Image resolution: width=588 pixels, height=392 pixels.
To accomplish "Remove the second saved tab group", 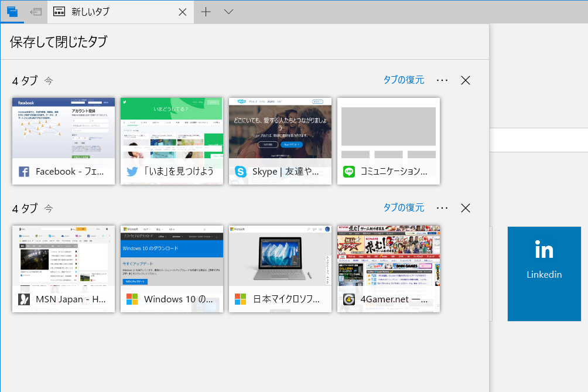I will (x=466, y=208).
